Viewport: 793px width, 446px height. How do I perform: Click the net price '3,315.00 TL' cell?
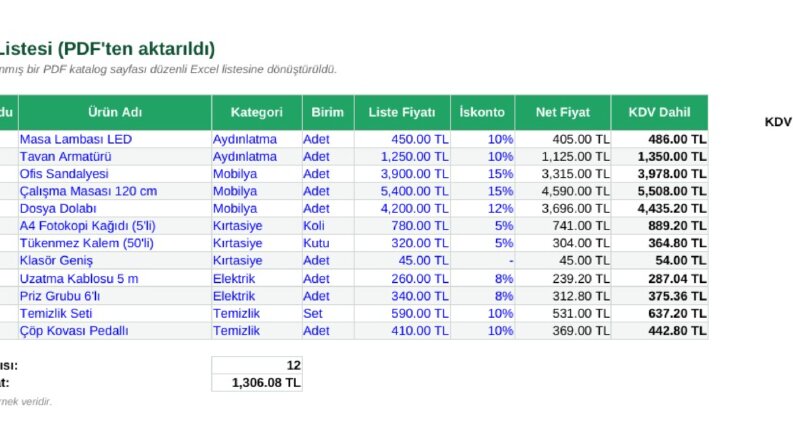563,173
